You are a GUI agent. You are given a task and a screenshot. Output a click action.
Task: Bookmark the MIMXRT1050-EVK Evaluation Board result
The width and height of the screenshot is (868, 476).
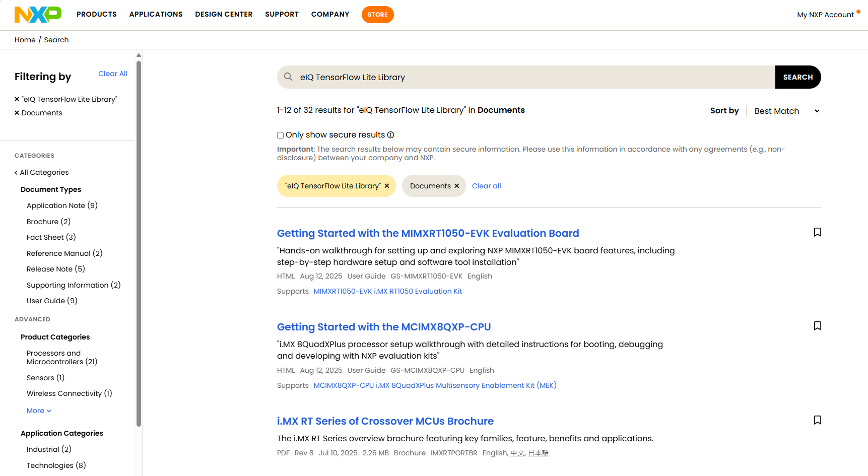click(817, 232)
